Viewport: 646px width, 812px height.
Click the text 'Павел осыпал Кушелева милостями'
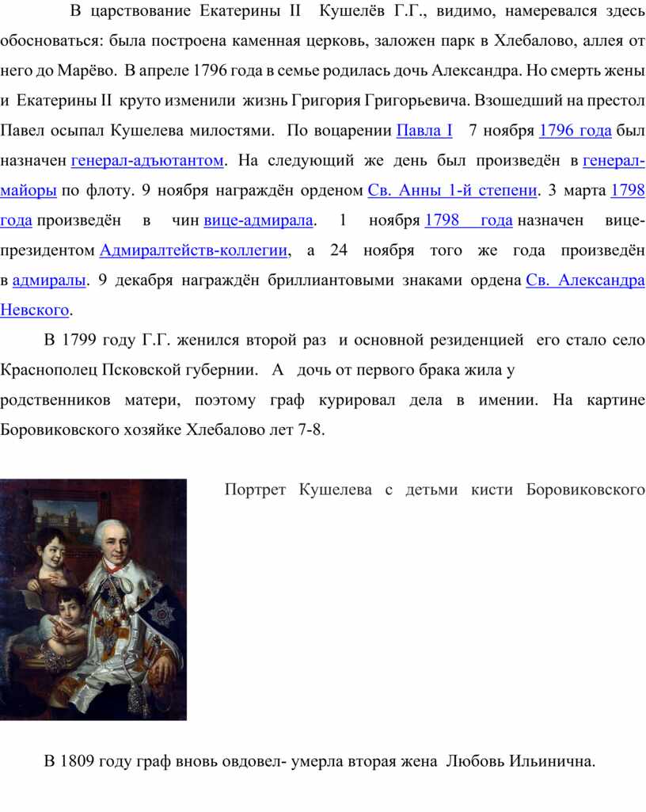click(137, 131)
